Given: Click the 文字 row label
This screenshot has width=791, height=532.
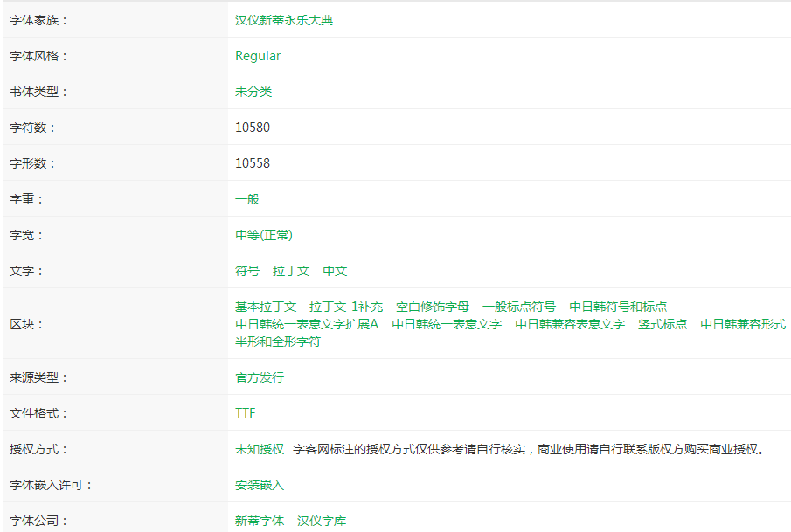Looking at the screenshot, I should 26,271.
